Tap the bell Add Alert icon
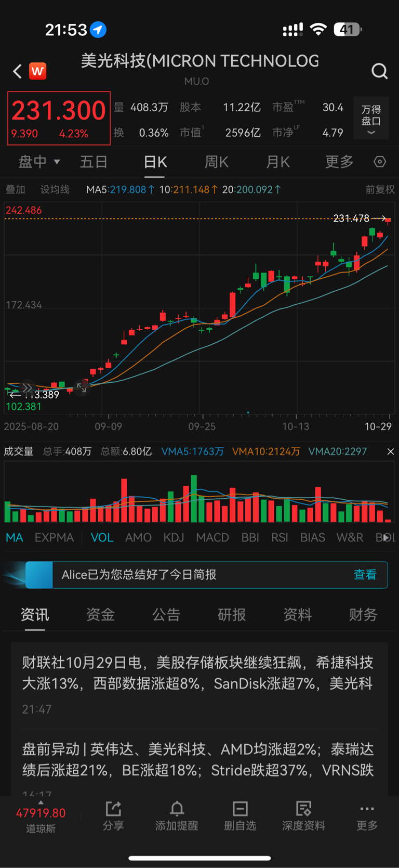The height and width of the screenshot is (868, 399). (x=177, y=816)
